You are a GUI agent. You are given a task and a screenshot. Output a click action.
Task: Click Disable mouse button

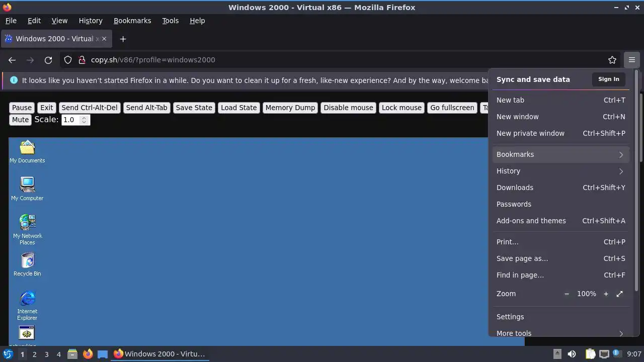349,108
